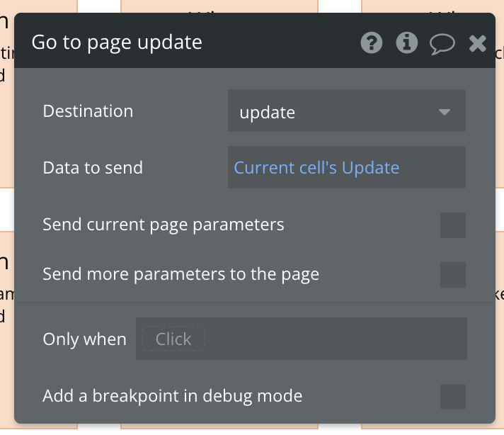Image resolution: width=504 pixels, height=435 pixels.
Task: Open the Destination dropdown showing update
Action: [333, 112]
